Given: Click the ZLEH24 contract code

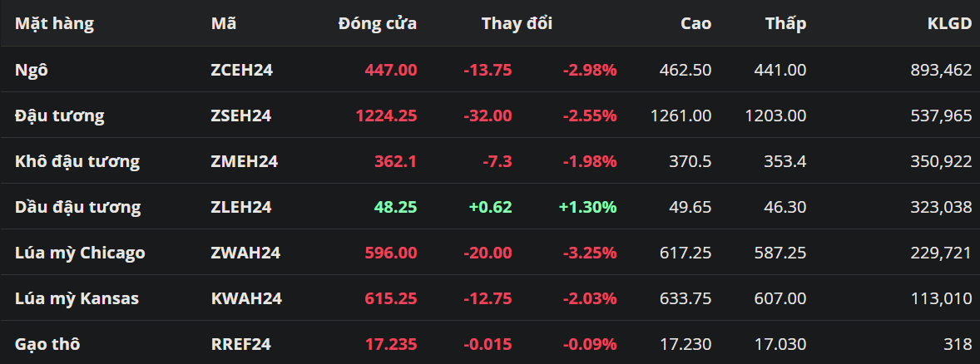Looking at the screenshot, I should tap(240, 207).
